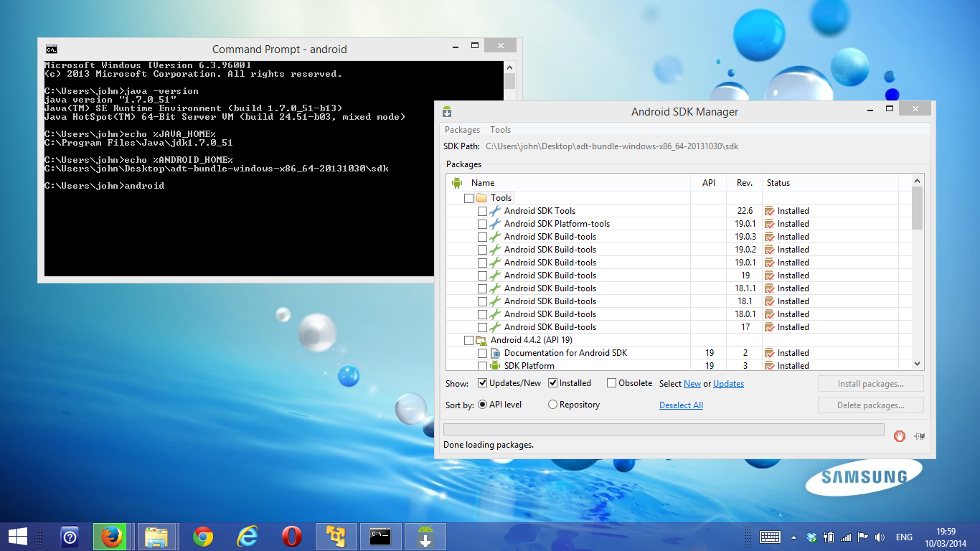
Task: Check Documentation for Android SDK checkbox
Action: 482,353
